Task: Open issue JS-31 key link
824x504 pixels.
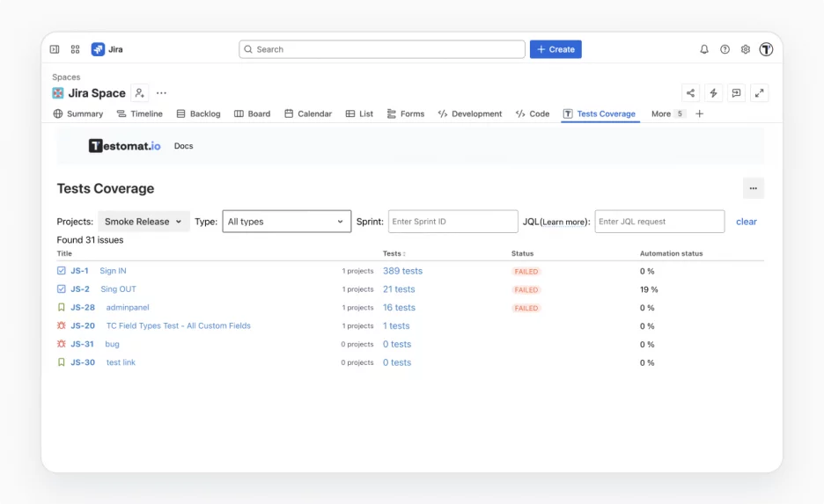Action: pyautogui.click(x=82, y=345)
